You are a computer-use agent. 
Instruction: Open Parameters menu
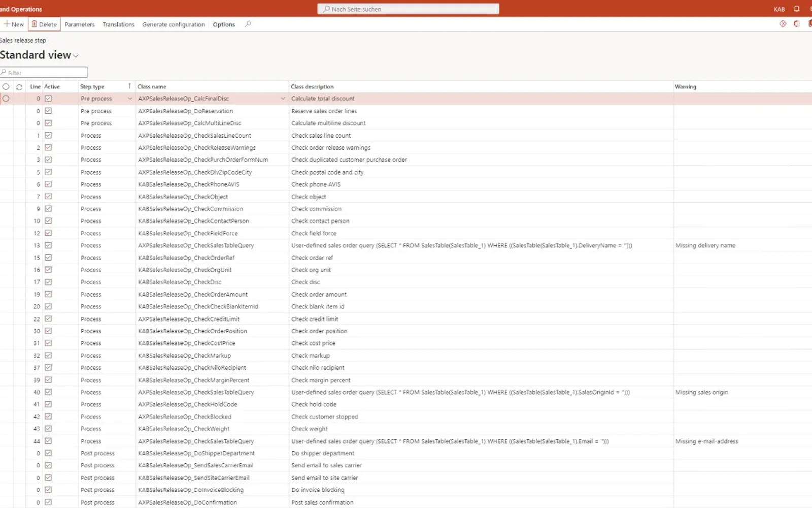[x=80, y=24]
